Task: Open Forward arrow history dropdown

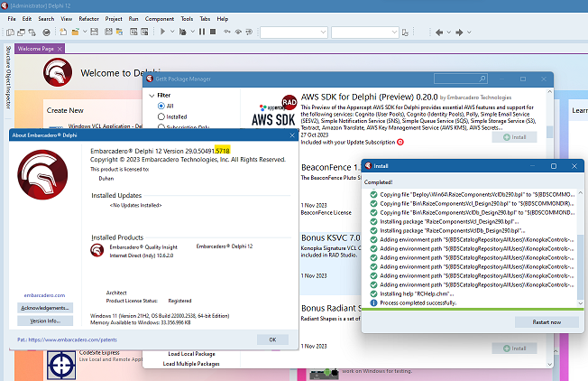Action: (469, 33)
